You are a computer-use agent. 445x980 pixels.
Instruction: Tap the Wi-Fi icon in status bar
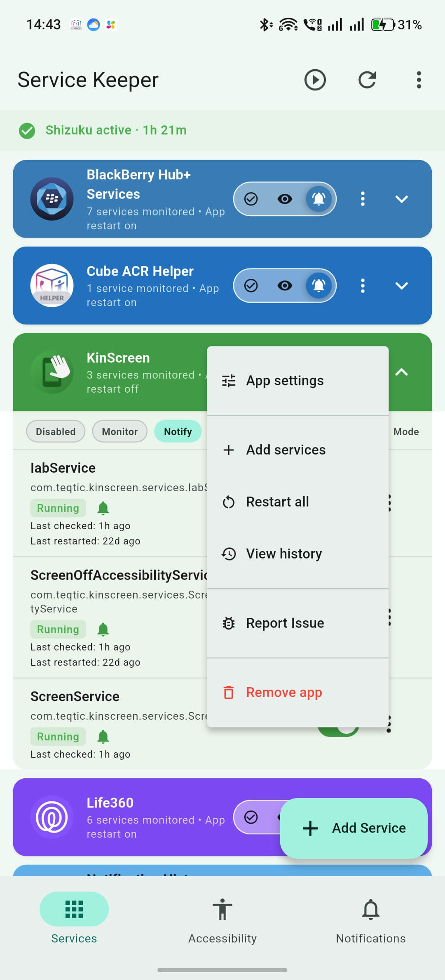288,25
